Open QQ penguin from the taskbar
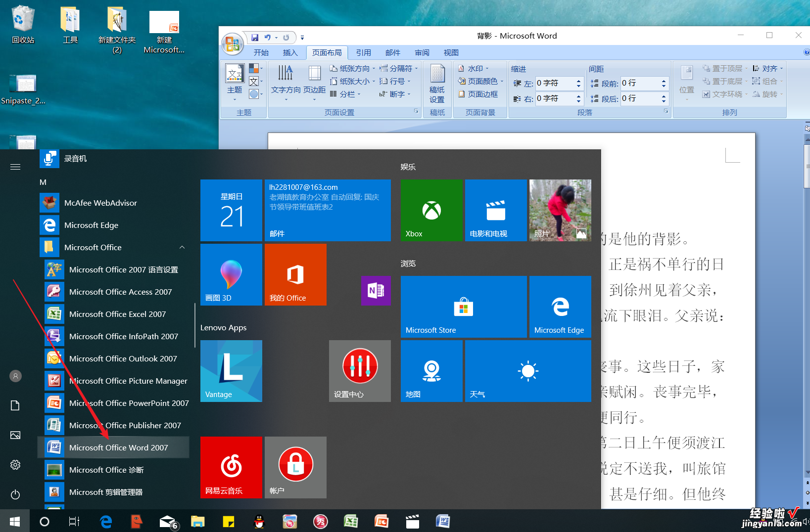810x532 pixels. click(x=259, y=521)
